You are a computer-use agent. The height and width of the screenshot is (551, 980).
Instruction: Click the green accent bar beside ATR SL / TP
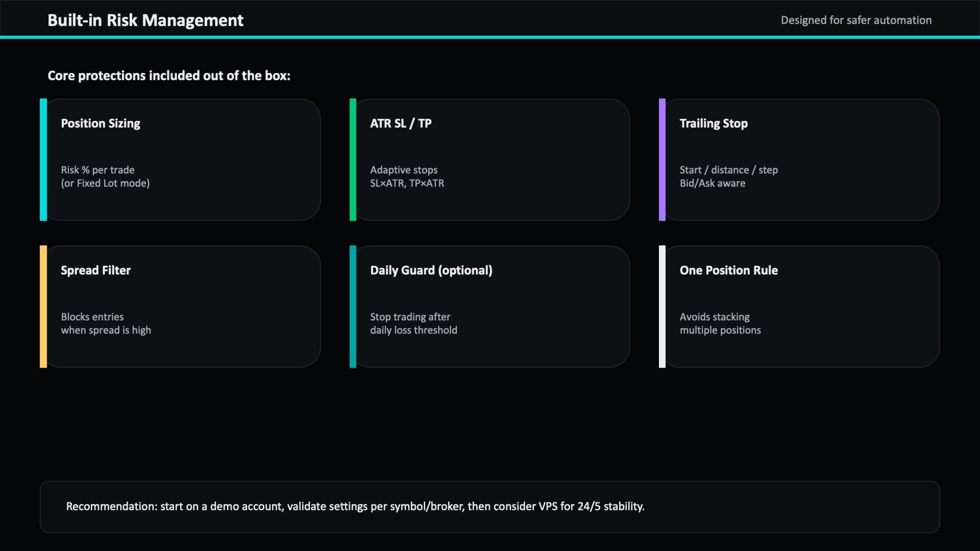(x=353, y=160)
